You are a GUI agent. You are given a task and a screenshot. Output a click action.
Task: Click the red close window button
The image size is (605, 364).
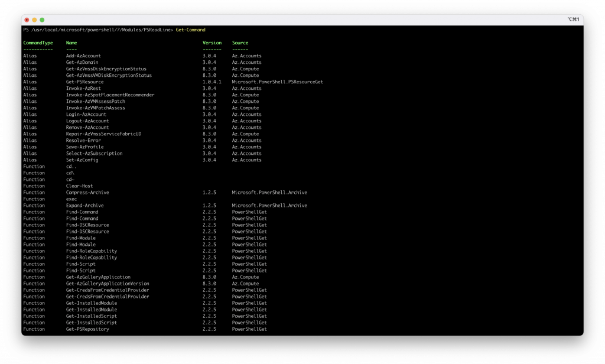[x=27, y=19]
